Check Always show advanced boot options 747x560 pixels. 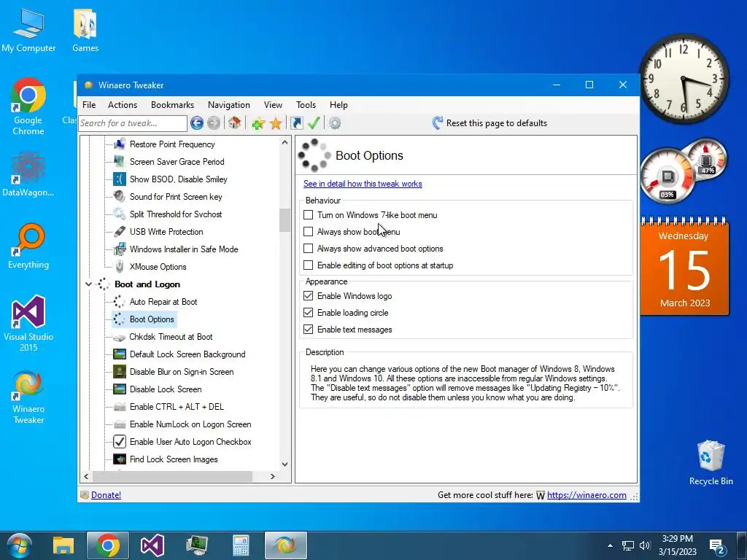[309, 249]
